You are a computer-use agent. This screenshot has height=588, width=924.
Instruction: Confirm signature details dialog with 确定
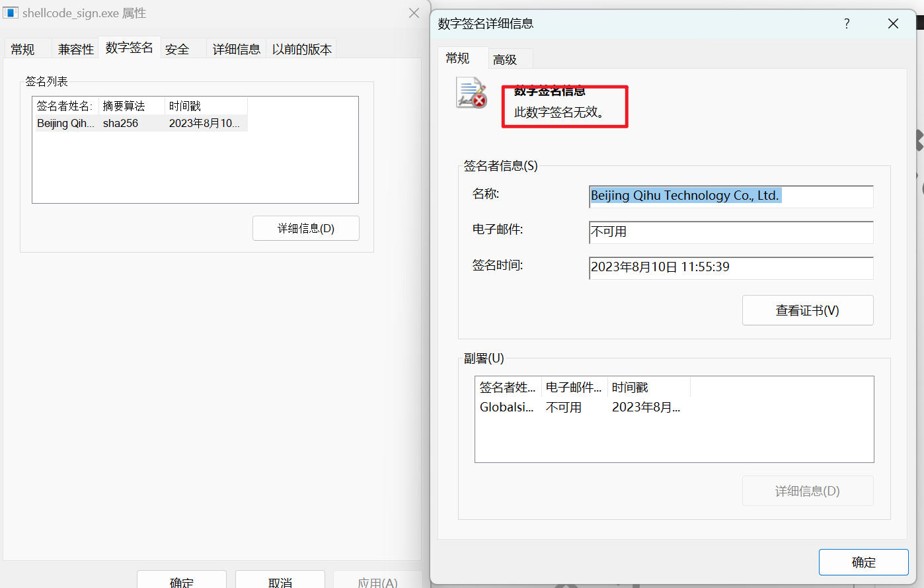coord(864,562)
